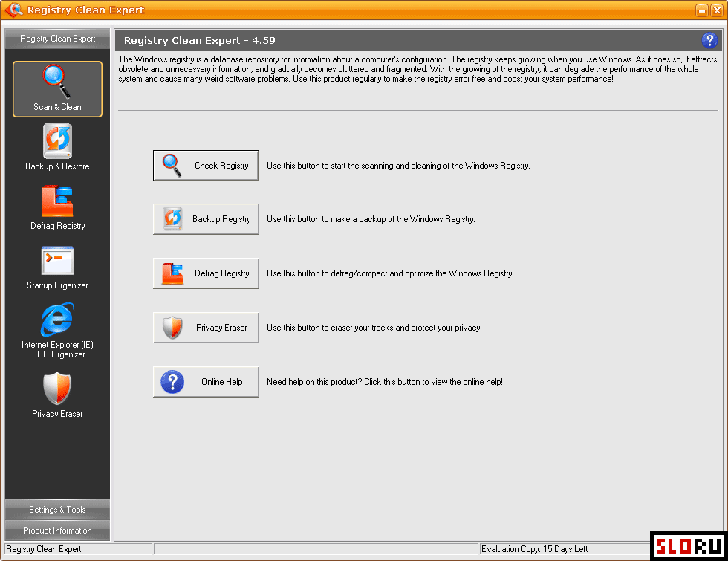Click 'Evaluation Copy: 15 Days Left' status text

point(534,549)
